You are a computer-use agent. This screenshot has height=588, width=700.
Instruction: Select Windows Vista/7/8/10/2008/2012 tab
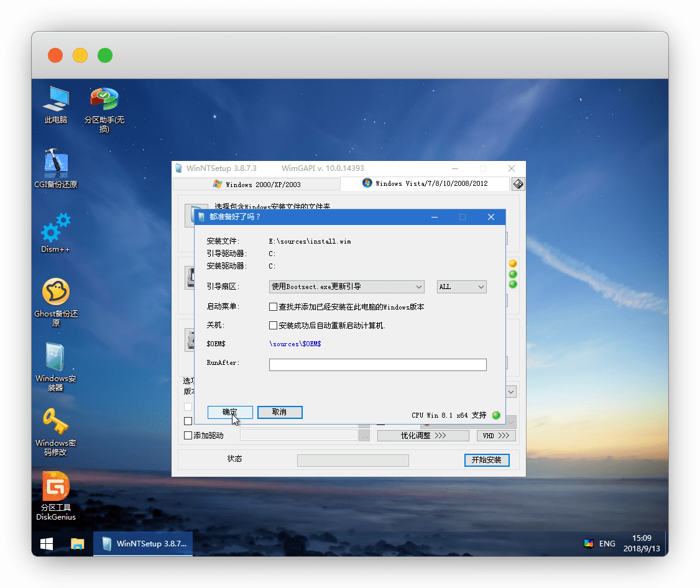[x=425, y=184]
